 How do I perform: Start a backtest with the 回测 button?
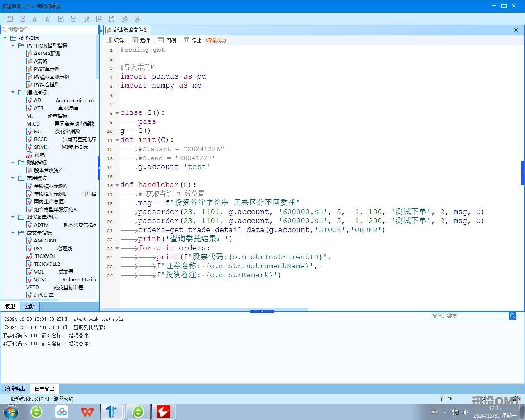[167, 40]
